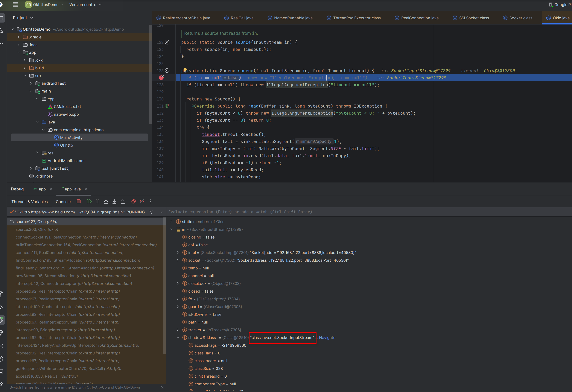
Task: Expand static members of Okio
Action: click(x=172, y=222)
